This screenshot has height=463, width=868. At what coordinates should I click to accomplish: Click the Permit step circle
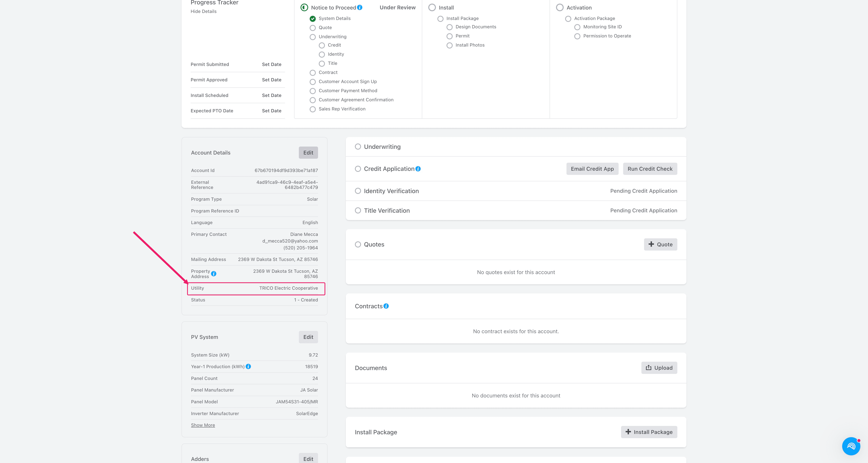(450, 36)
